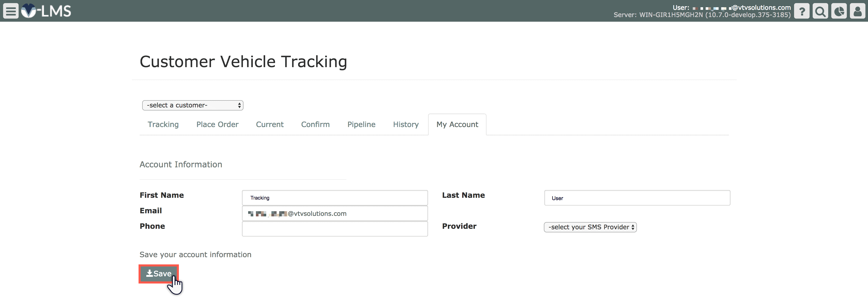This screenshot has height=299, width=868.
Task: Click the user profile icon
Action: (857, 11)
